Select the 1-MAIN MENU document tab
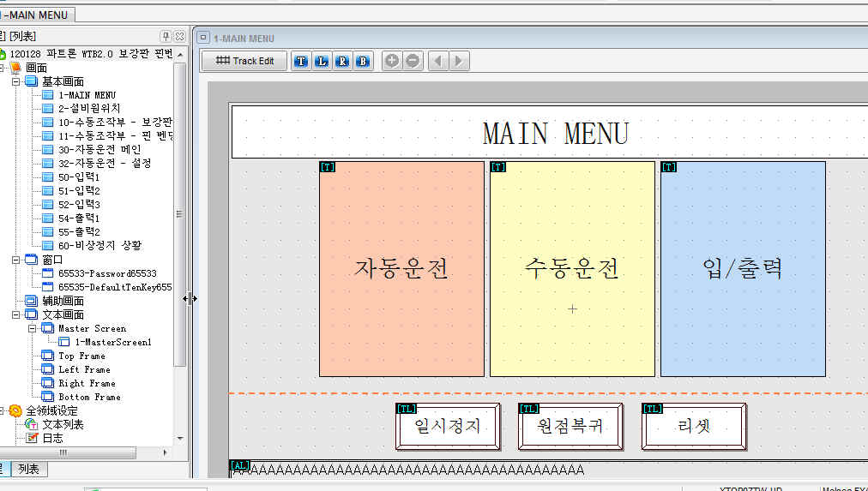This screenshot has width=868, height=491. point(38,15)
